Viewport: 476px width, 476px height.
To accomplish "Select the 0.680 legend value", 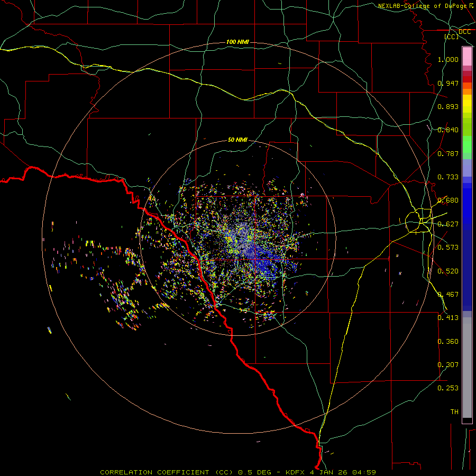I will point(448,200).
